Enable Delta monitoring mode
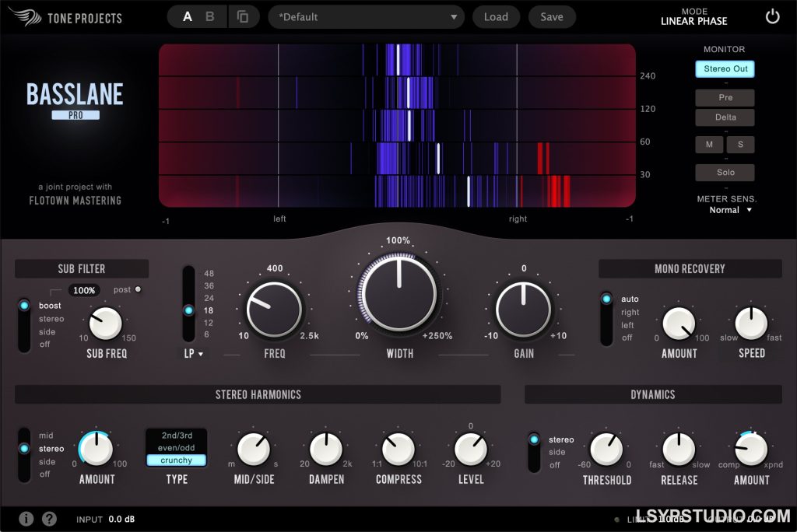797x532 pixels. (725, 117)
